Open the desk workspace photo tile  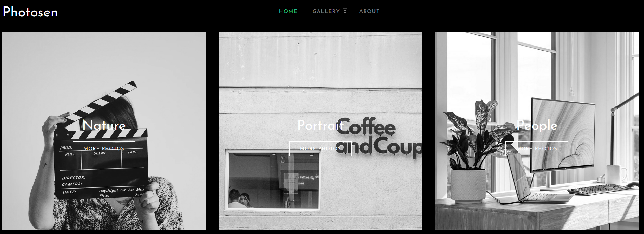click(537, 130)
